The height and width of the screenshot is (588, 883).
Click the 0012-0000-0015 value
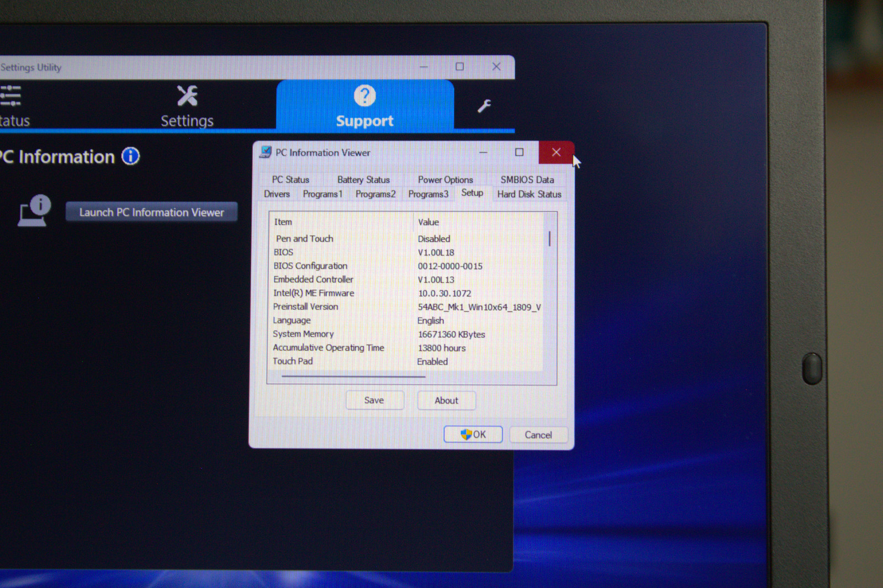tap(450, 266)
